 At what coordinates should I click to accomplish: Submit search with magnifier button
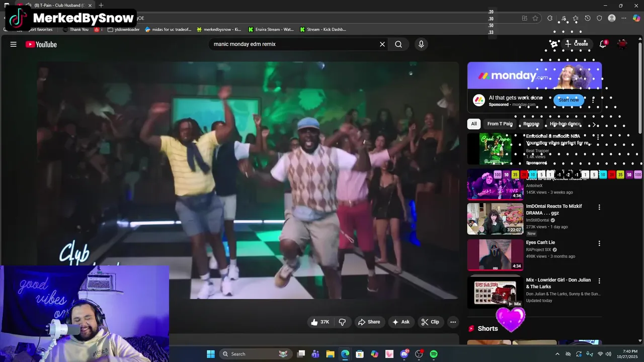[398, 44]
